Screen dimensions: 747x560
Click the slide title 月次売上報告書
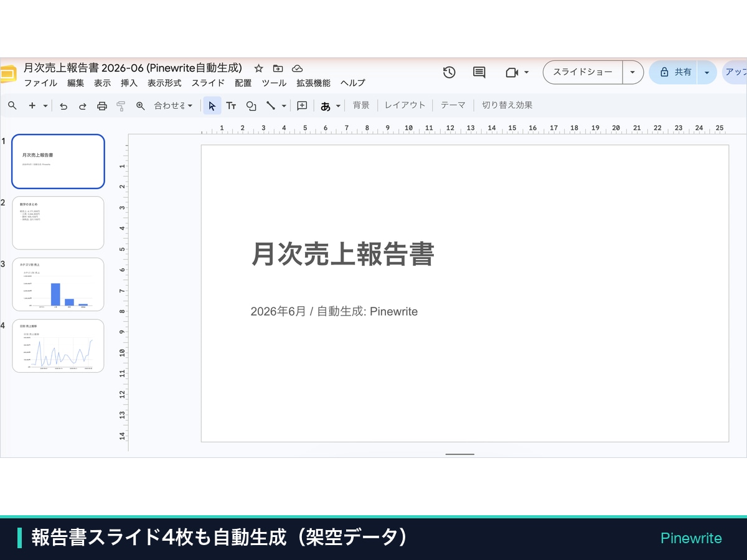coord(342,254)
